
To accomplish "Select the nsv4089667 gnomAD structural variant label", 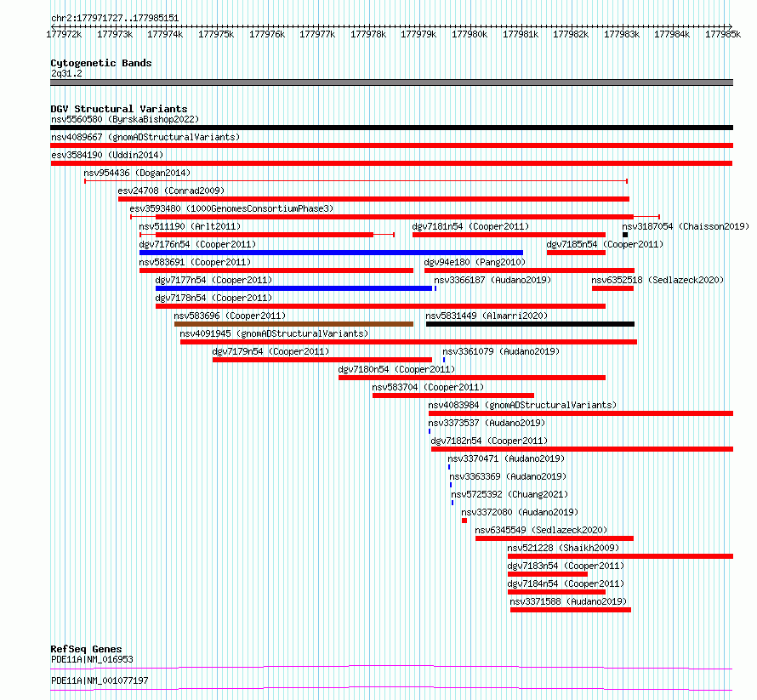I will (x=145, y=137).
